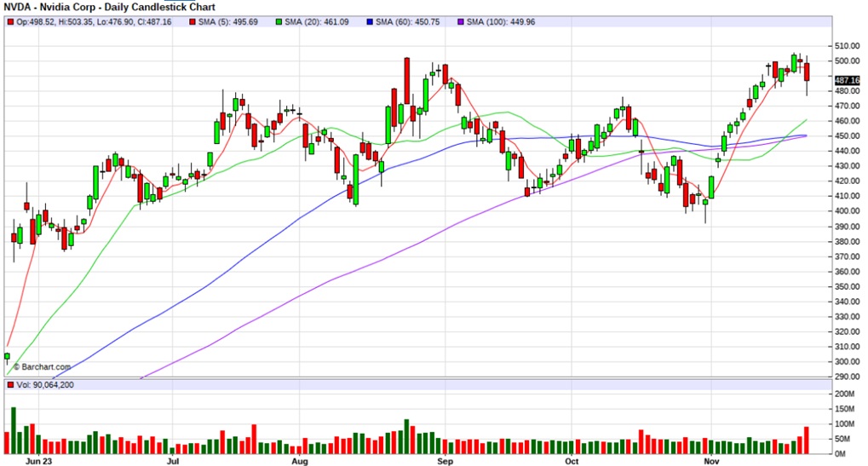Click the 'Vol: 90,064,200' volume label
This screenshot has height=466, width=868.
coord(45,385)
